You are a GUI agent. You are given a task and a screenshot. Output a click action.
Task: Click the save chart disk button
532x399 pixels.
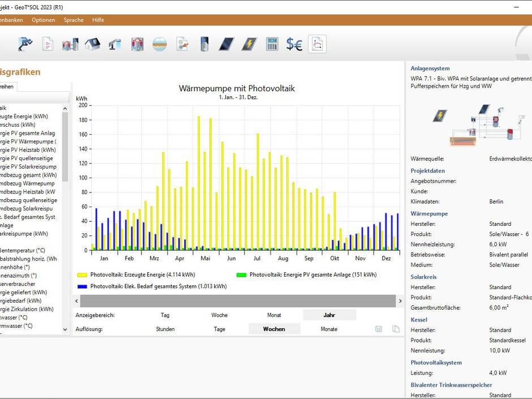tap(378, 329)
